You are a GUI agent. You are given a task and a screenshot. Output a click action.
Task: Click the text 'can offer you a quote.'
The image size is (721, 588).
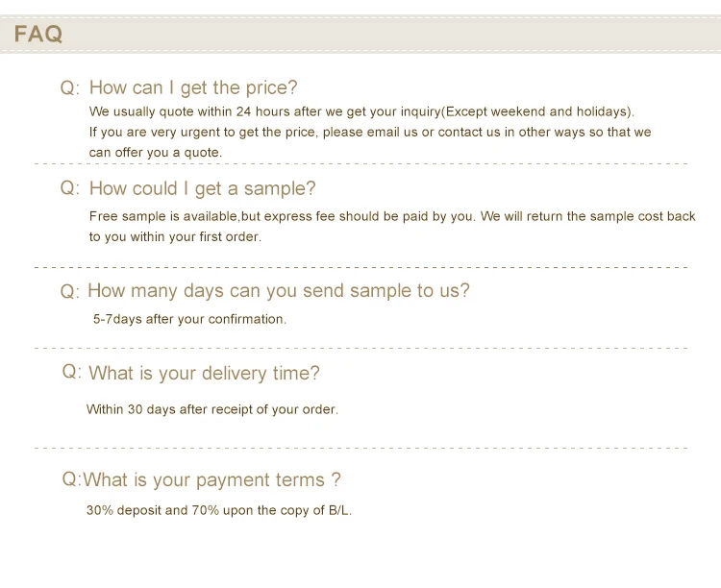coord(156,153)
